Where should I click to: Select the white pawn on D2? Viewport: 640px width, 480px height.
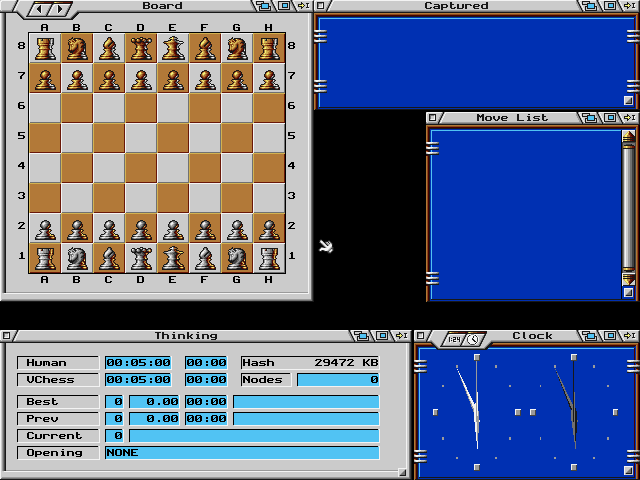(140, 228)
